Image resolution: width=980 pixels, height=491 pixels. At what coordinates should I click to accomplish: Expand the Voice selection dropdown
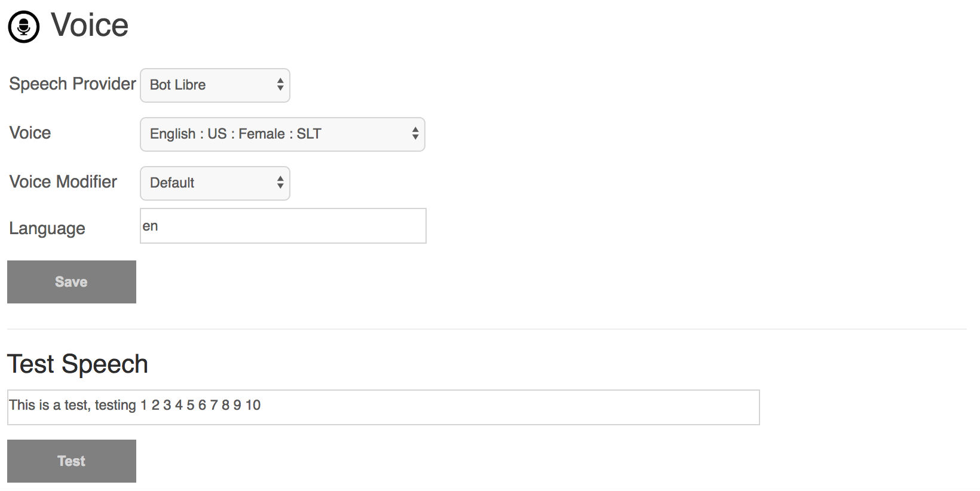[283, 134]
